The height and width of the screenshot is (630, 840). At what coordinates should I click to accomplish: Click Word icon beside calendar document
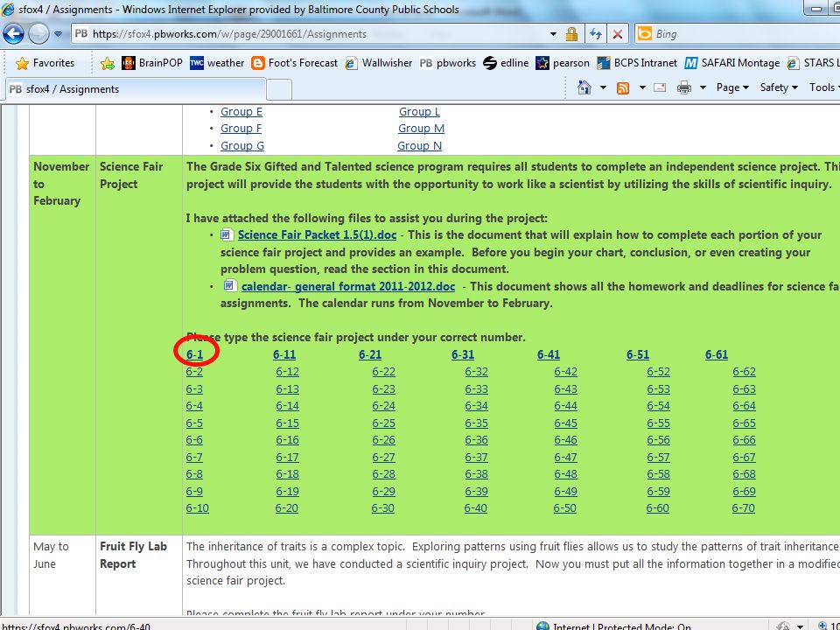point(229,285)
